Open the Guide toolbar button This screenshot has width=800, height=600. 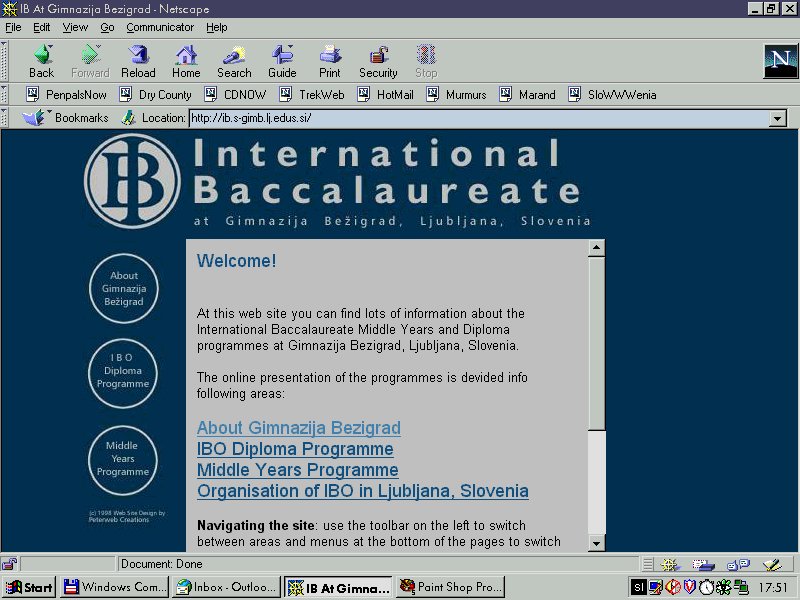pos(282,61)
